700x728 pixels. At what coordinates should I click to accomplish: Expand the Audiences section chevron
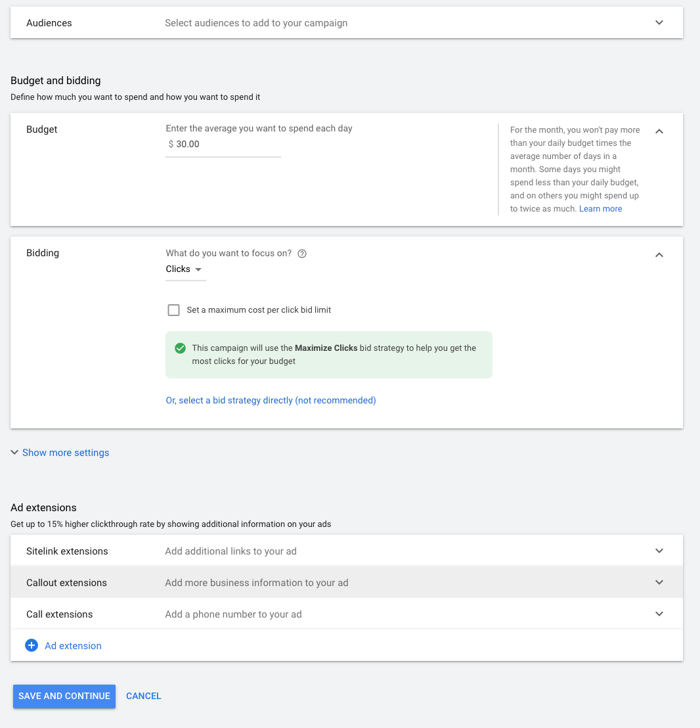659,23
